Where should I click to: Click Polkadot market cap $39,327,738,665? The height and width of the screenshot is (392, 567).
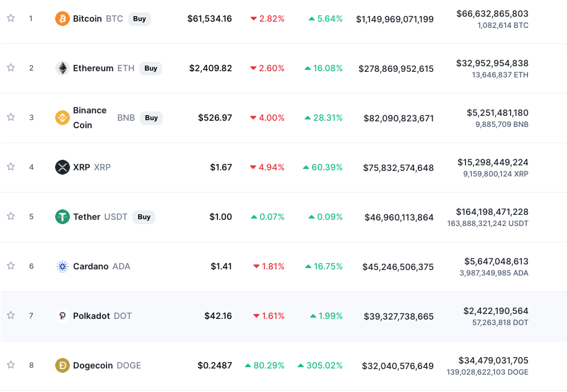point(399,316)
